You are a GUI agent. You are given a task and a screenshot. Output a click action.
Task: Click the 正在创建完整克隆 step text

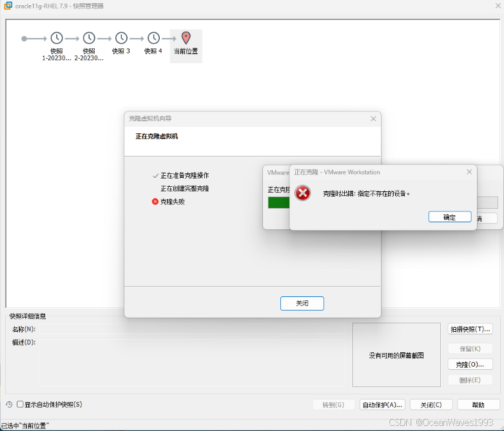click(185, 189)
